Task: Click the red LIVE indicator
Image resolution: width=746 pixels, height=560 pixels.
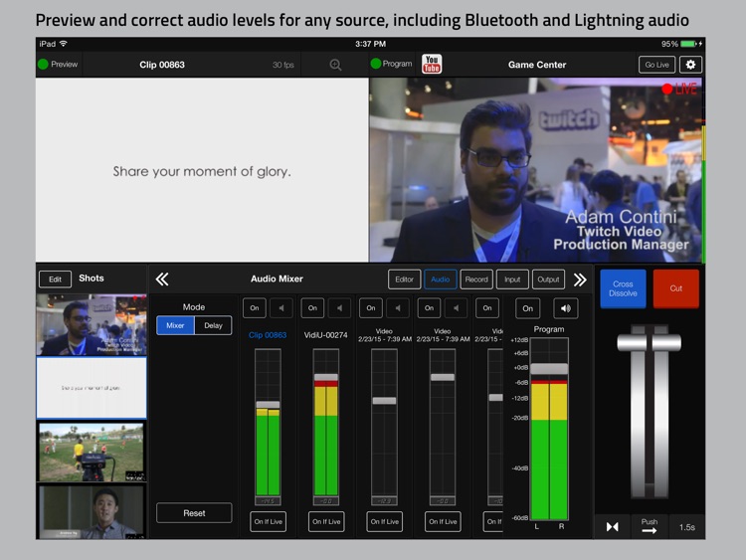Action: point(679,89)
